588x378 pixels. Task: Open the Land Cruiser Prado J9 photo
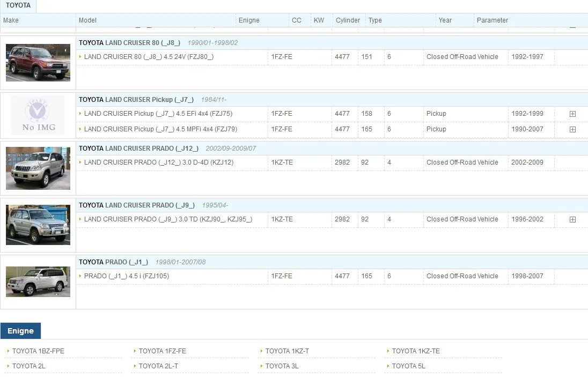pos(38,225)
